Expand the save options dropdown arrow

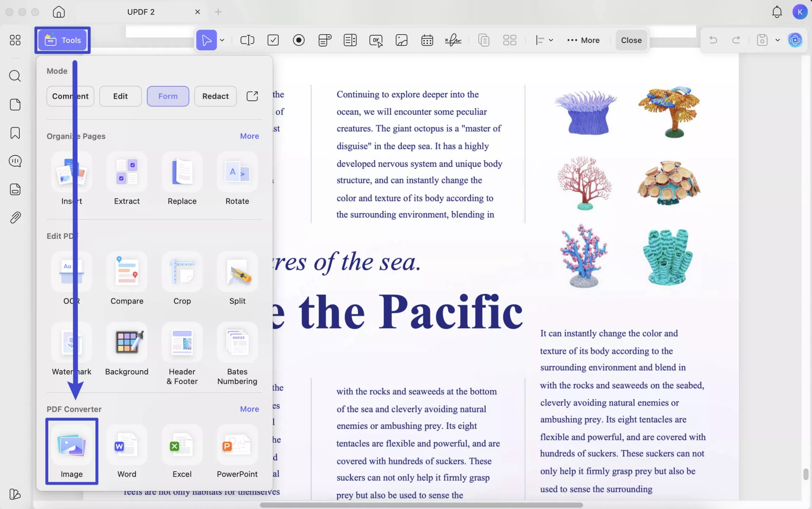777,40
